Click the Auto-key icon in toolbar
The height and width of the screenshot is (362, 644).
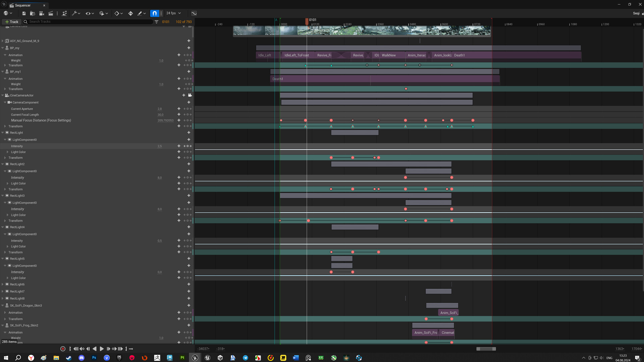pos(130,13)
